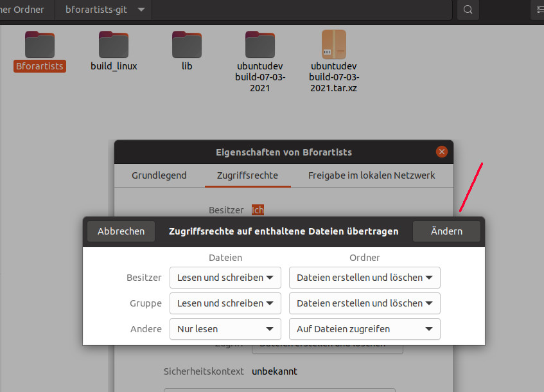Image resolution: width=544 pixels, height=392 pixels.
Task: Open Besitzer Dateien permission dropdown
Action: (225, 278)
